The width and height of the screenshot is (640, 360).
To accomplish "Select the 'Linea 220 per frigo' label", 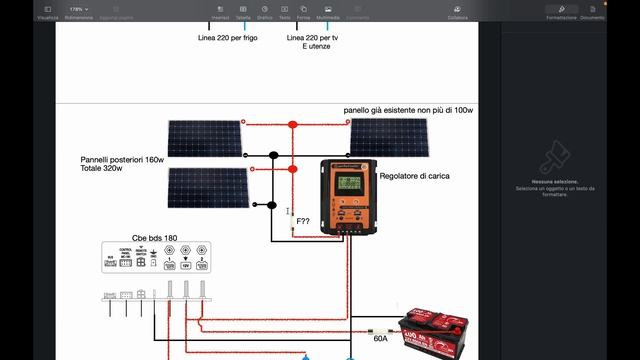I will [228, 38].
